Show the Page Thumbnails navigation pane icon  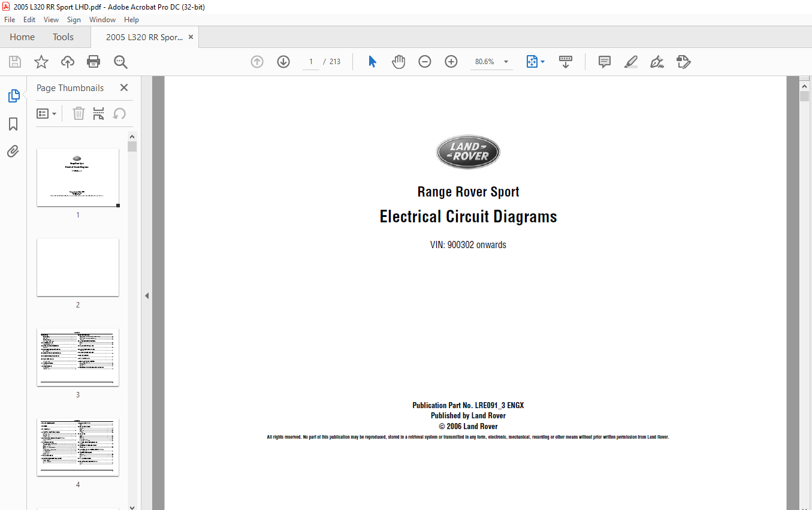(x=13, y=96)
